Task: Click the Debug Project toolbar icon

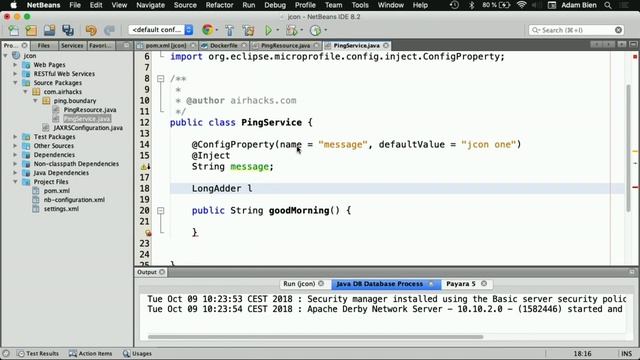Action: [291, 30]
